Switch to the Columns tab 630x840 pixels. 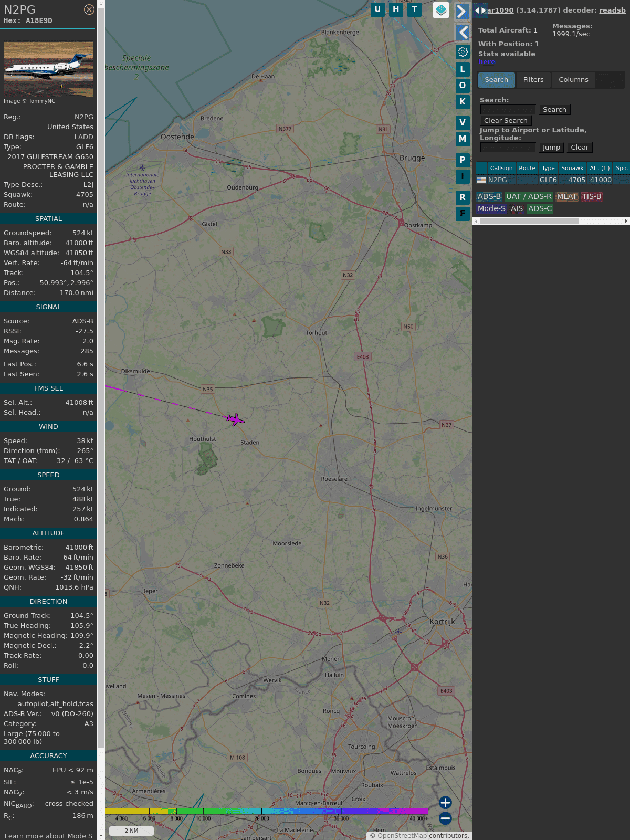click(573, 80)
